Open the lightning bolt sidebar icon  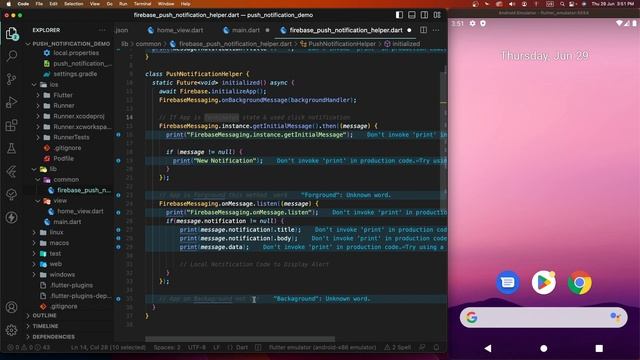coord(11,217)
